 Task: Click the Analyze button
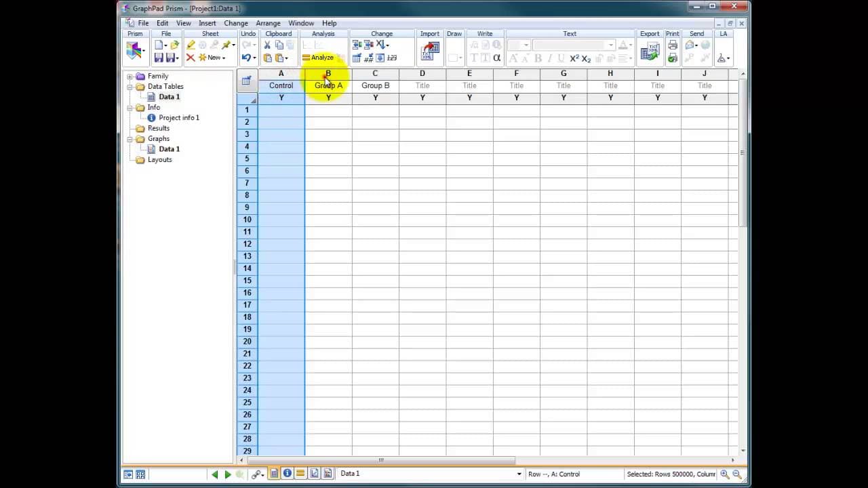319,58
